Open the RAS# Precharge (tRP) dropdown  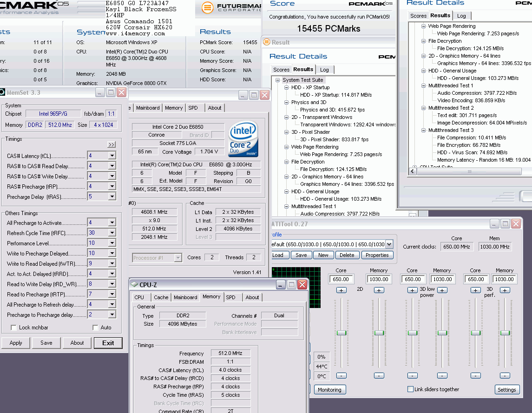pyautogui.click(x=112, y=186)
